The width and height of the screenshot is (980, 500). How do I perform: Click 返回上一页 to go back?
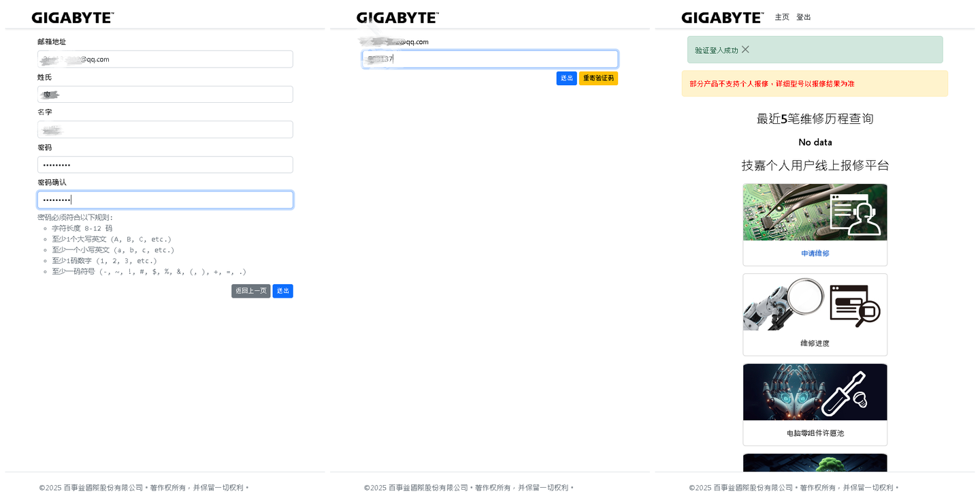251,291
